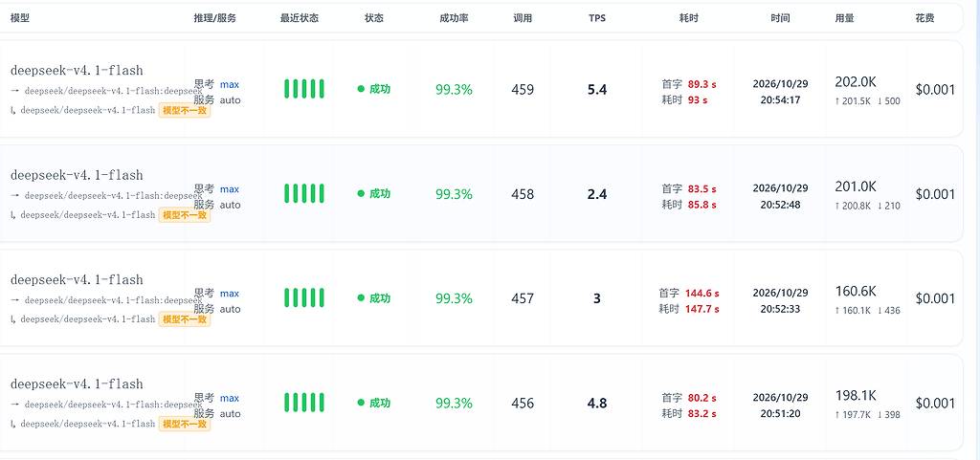Click the call count 458
Viewport: 980px width, 460px height.
[523, 194]
